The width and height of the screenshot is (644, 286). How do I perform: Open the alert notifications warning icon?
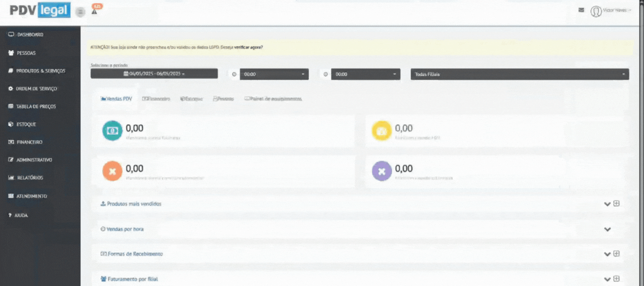click(94, 12)
